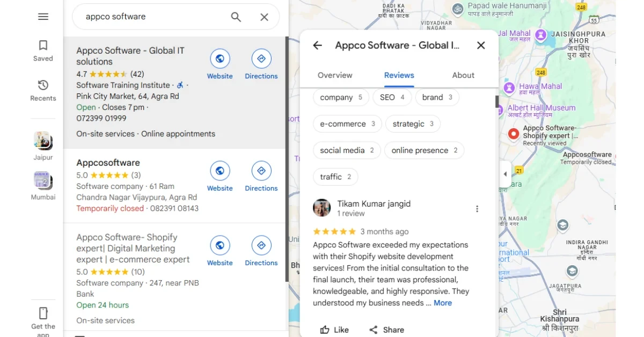Screen dimensions: 644x337
Task: Filter reviews by the strategic chip
Action: tap(413, 124)
